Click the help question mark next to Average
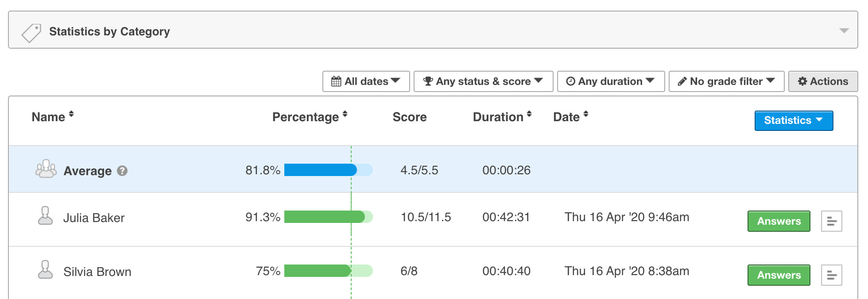The height and width of the screenshot is (299, 868). 122,171
